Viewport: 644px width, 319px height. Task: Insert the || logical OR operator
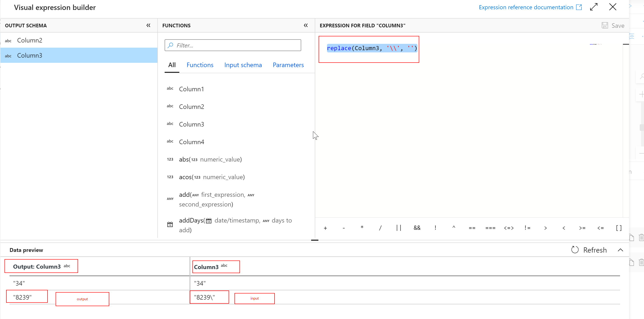click(399, 228)
